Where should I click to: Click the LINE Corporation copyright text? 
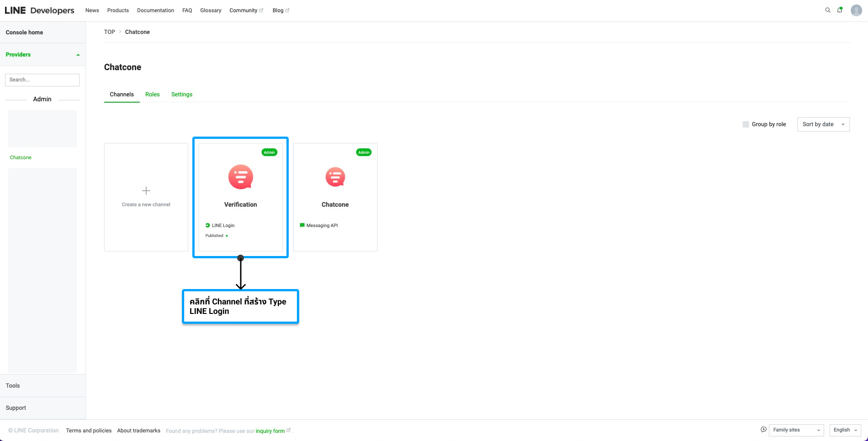coord(33,431)
